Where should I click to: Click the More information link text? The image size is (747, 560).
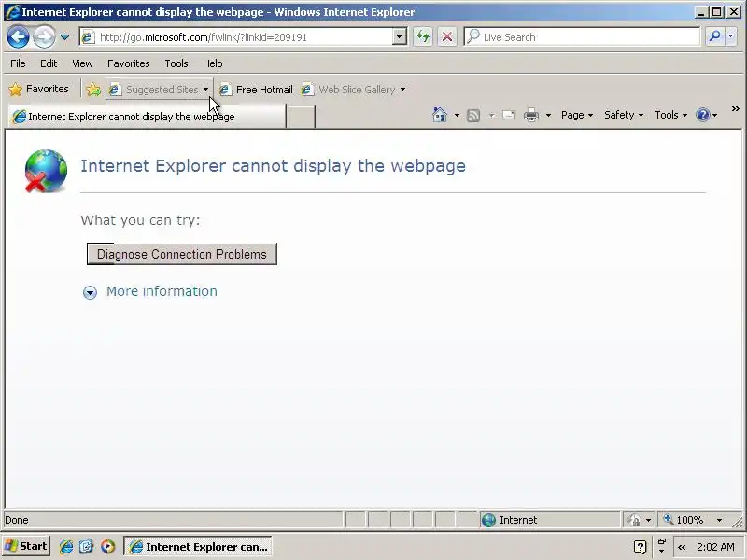coord(162,291)
